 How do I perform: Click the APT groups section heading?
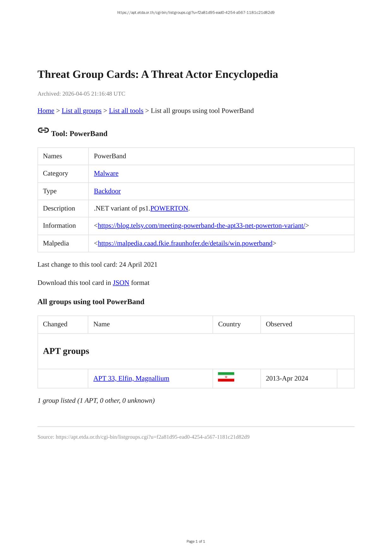[x=66, y=351]
